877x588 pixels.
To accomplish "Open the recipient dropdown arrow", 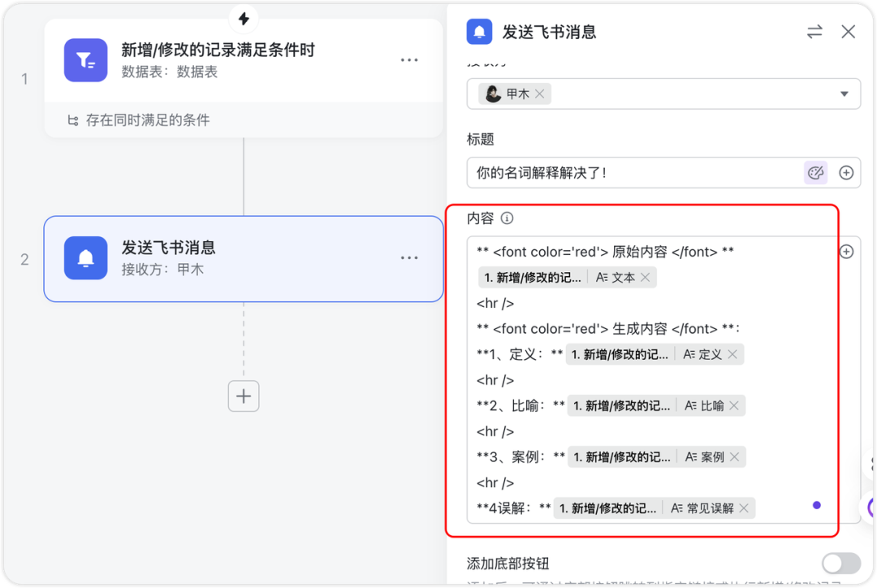I will click(845, 93).
